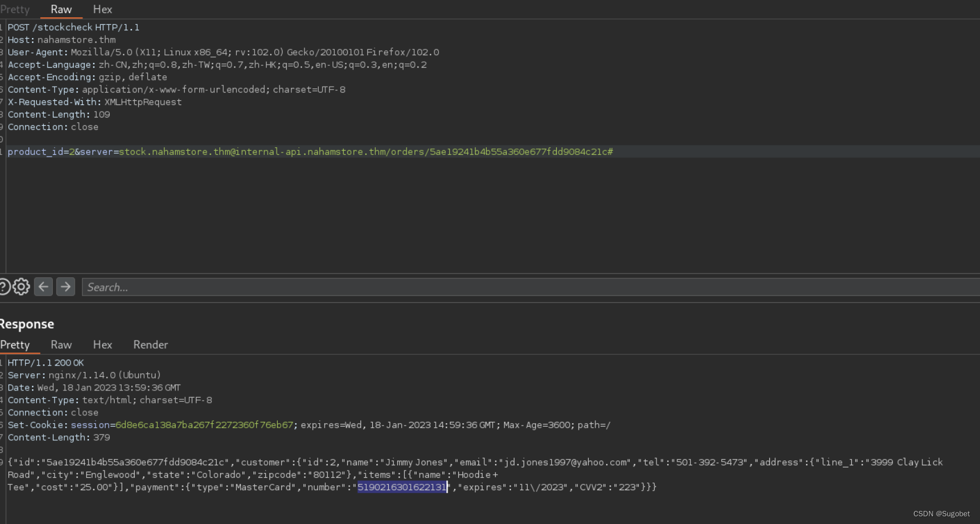This screenshot has width=980, height=524.
Task: Open the search settings gear icon
Action: (x=21, y=287)
